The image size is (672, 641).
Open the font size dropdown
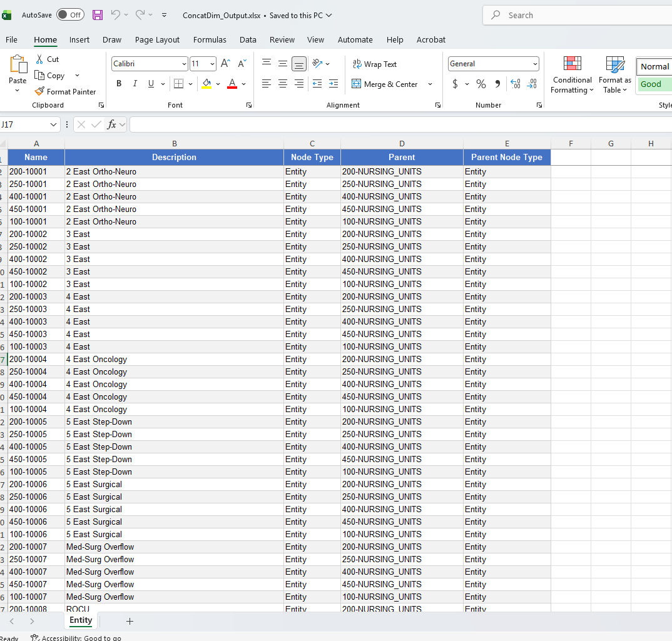[x=212, y=64]
